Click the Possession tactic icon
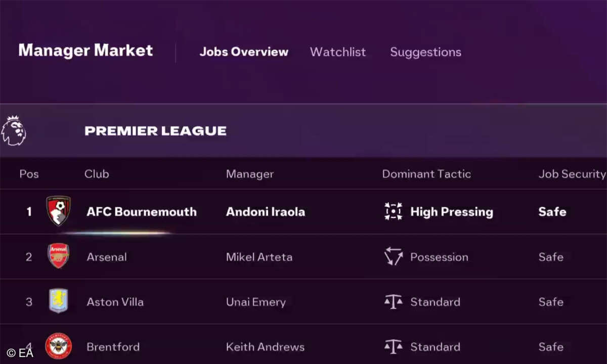The image size is (607, 364). pos(393,257)
